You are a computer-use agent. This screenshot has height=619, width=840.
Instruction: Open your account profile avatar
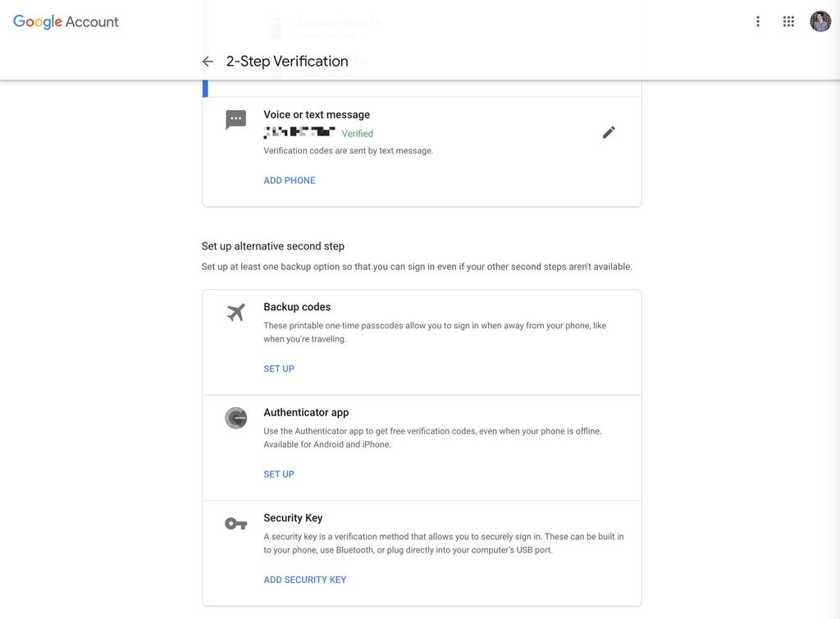click(820, 21)
